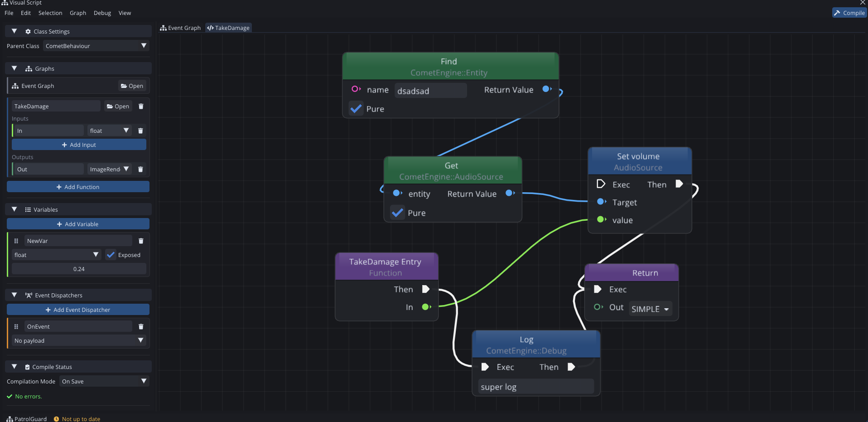The image size is (868, 422).
Task: Edit the dsadsad name field on Find node
Action: (430, 91)
